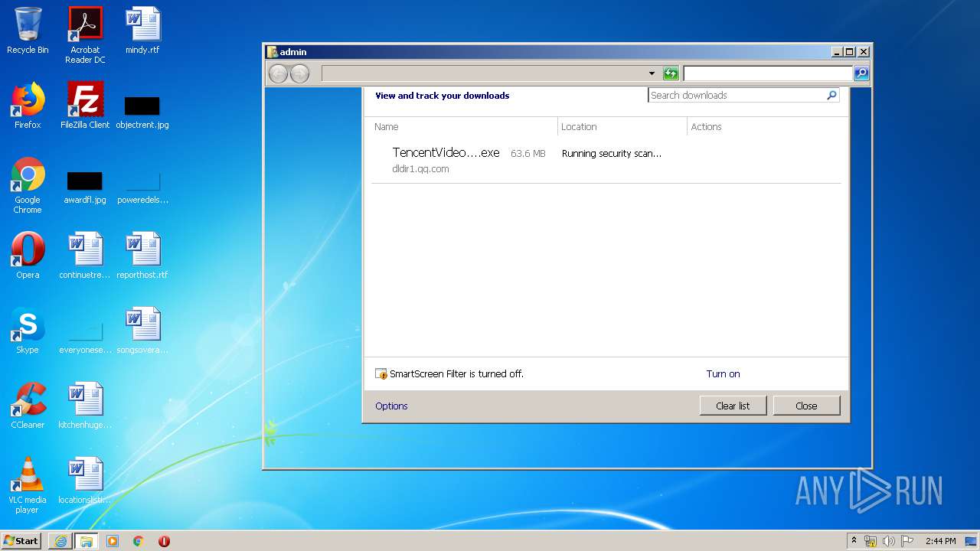
Task: Launch Google Chrome desktop shortcut
Action: coord(28,185)
